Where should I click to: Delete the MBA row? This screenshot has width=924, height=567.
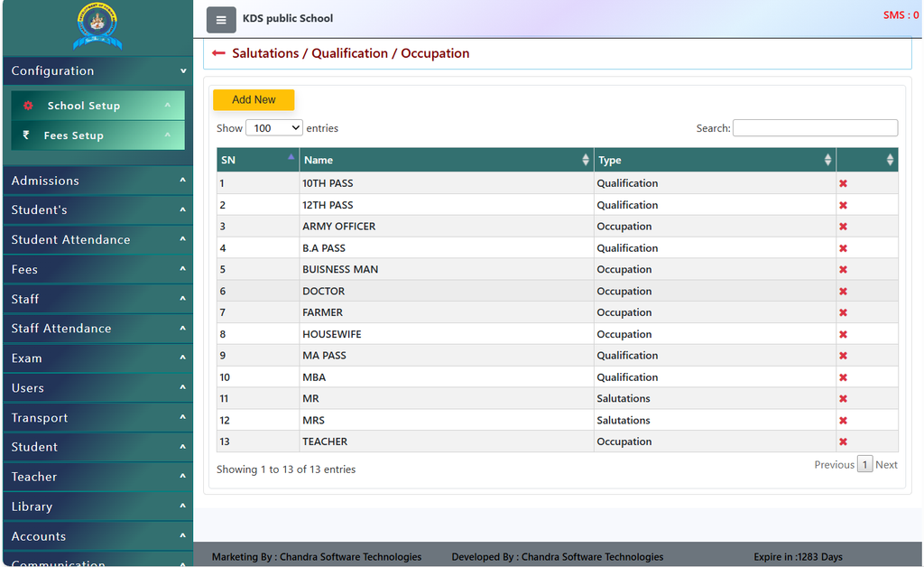(843, 377)
